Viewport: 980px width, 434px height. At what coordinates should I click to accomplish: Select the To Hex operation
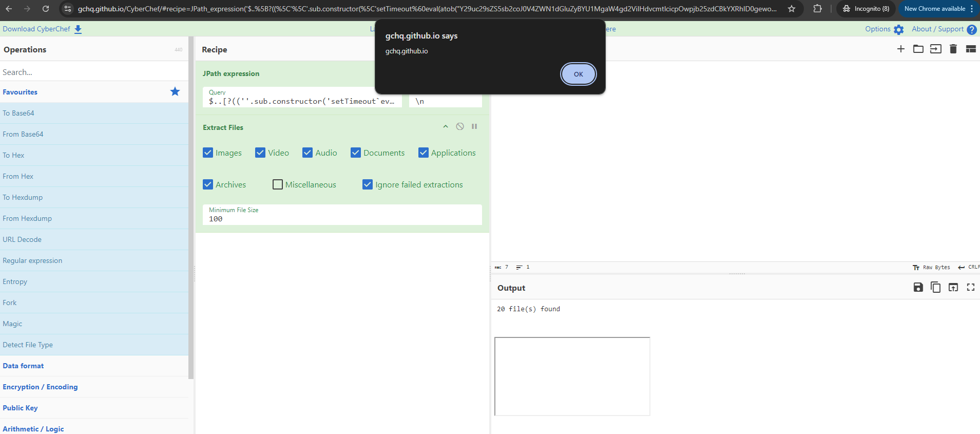(94, 155)
